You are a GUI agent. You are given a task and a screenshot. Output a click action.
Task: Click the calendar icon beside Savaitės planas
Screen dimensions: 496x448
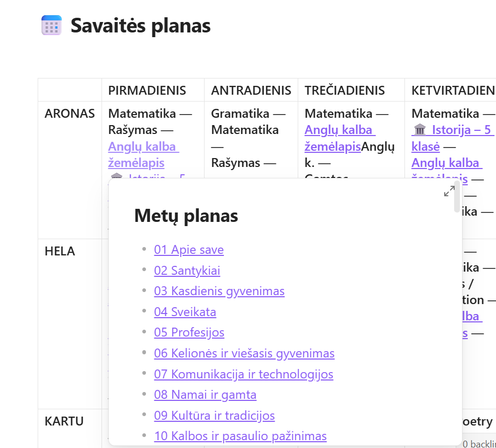[x=52, y=25]
